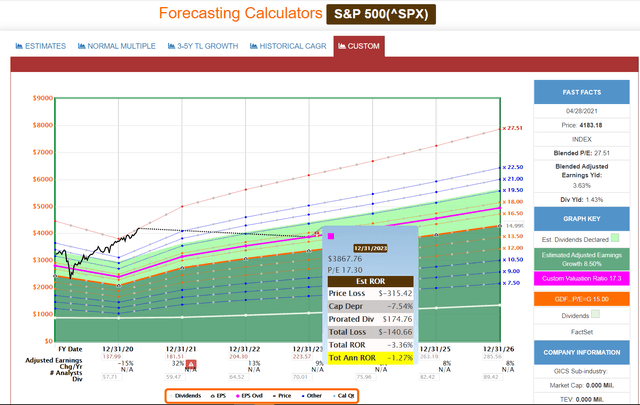Click the x 22.50 P/E line label
The width and height of the screenshot is (640, 405).
pyautogui.click(x=513, y=167)
